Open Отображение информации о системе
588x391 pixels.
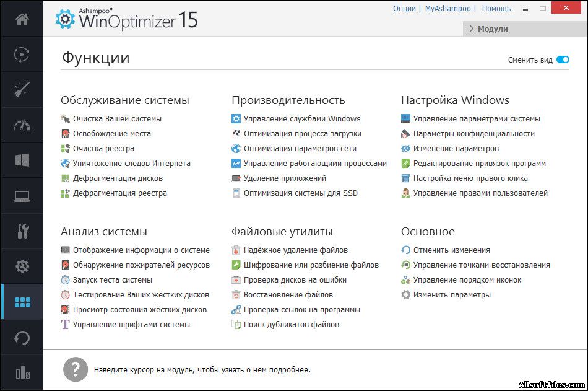click(x=141, y=250)
